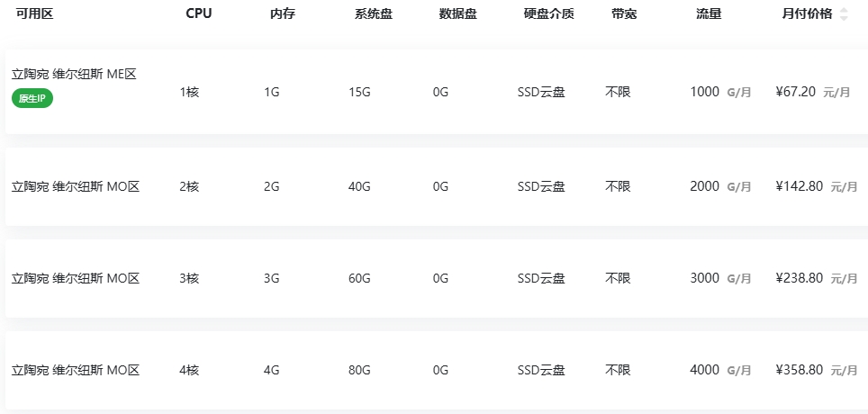This screenshot has width=868, height=414.
Task: Click the 可用区 column header
Action: pyautogui.click(x=34, y=14)
